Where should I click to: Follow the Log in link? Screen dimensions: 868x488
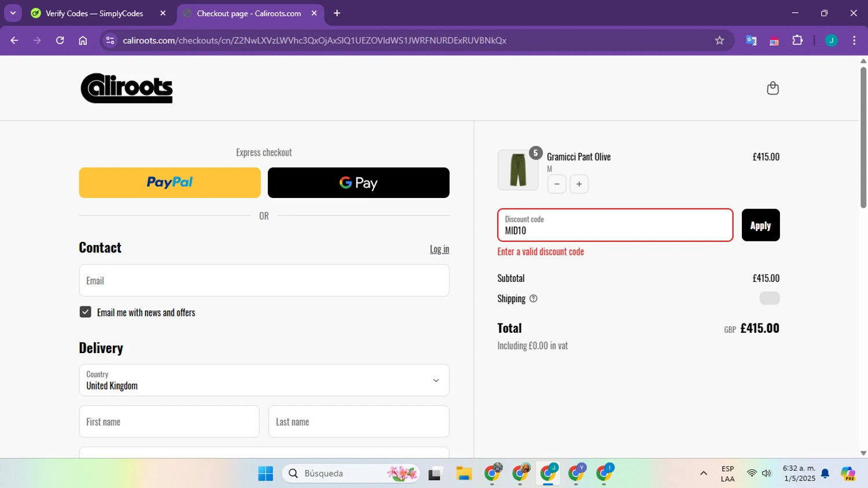click(x=439, y=249)
